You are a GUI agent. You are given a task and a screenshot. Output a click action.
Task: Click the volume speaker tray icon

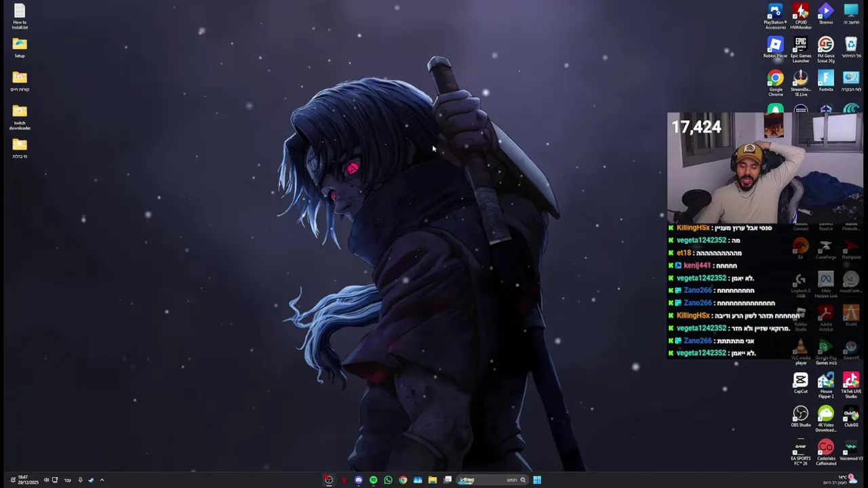[x=46, y=480]
